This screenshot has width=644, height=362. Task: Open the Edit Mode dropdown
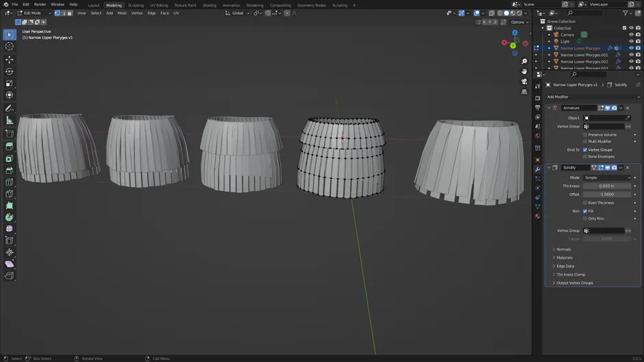(x=34, y=13)
